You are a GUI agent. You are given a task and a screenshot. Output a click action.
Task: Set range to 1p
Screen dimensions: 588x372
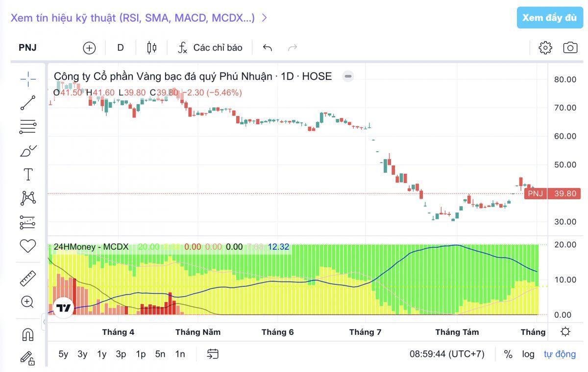coord(141,354)
